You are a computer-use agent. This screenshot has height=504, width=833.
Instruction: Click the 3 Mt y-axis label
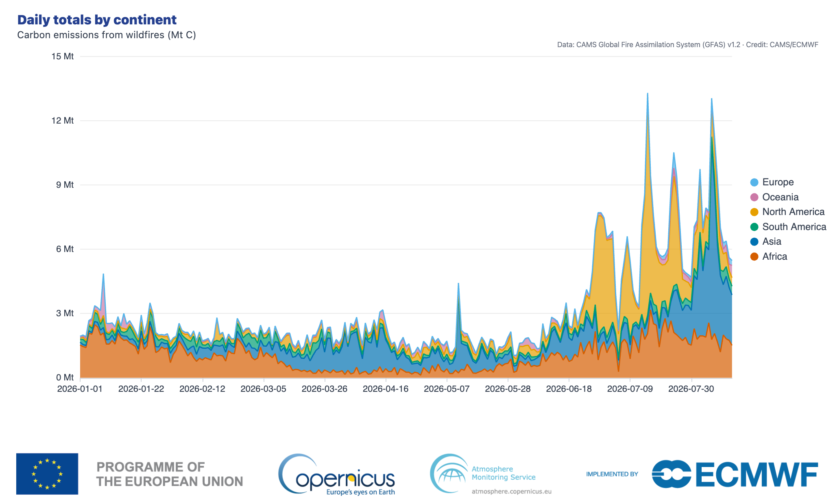point(65,313)
